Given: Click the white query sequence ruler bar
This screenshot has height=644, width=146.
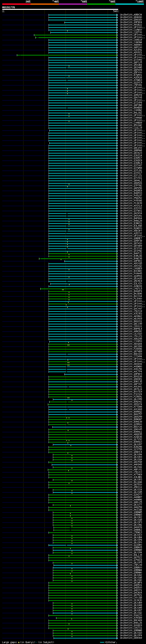Looking at the screenshot, I should [x=60, y=9].
